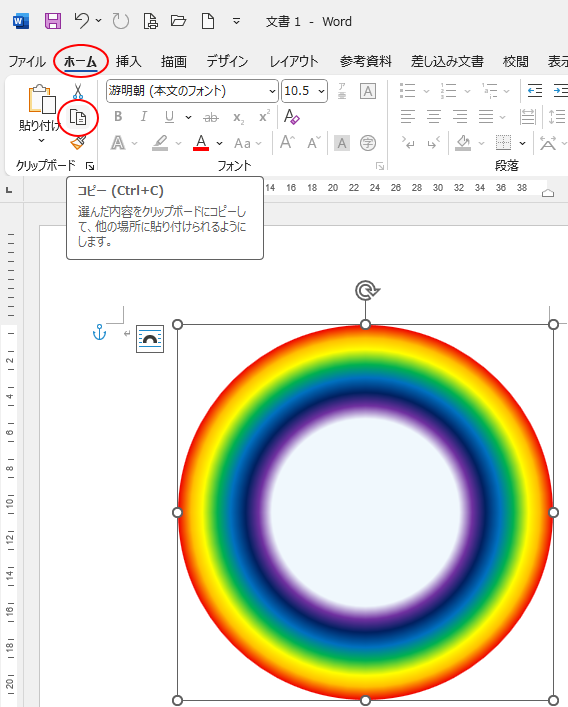Screen dimensions: 568x707
Task: Click the Decrease Indent icon
Action: (535, 91)
